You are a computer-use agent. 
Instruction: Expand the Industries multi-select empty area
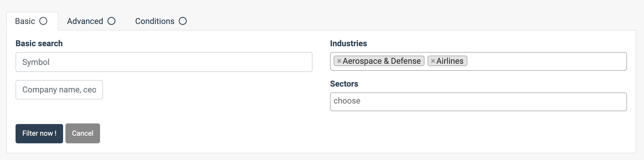point(546,61)
